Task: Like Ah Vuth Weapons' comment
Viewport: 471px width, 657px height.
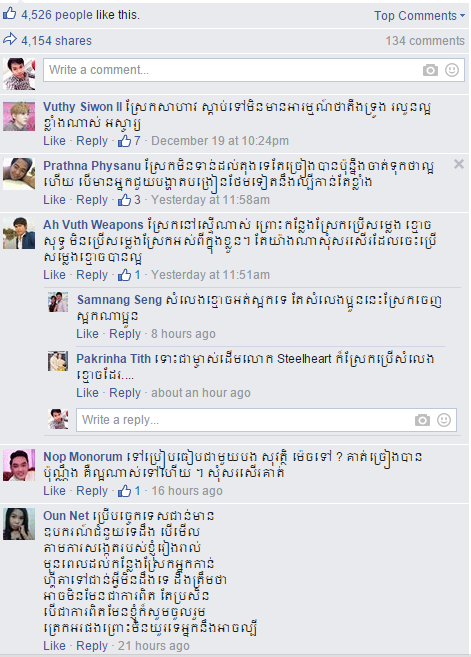Action: click(x=54, y=275)
